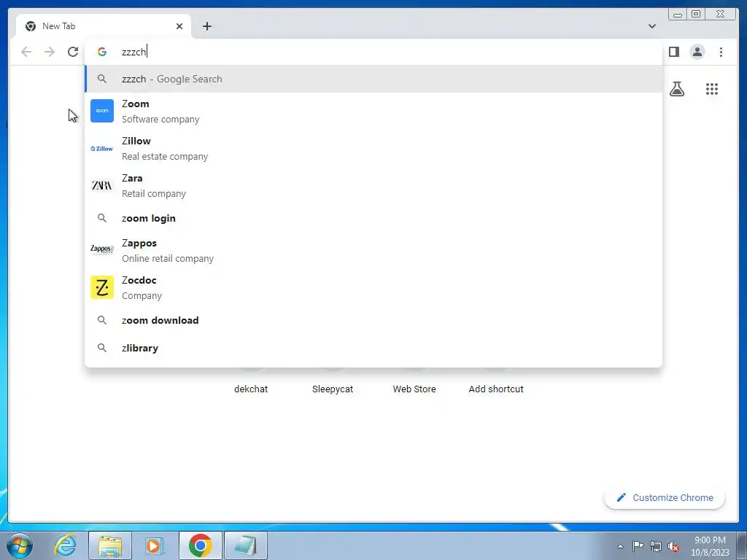Select the Zappos online retail suggestion
Image resolution: width=747 pixels, height=560 pixels.
pos(373,250)
